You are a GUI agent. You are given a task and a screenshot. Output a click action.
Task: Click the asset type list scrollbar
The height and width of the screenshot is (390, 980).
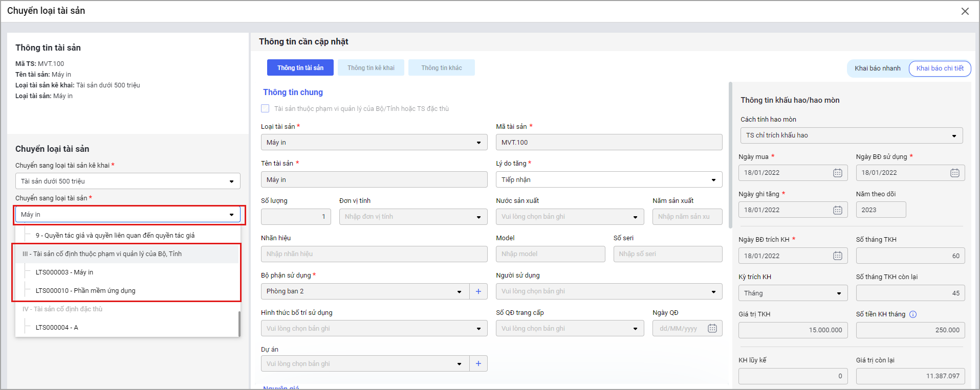pyautogui.click(x=239, y=323)
